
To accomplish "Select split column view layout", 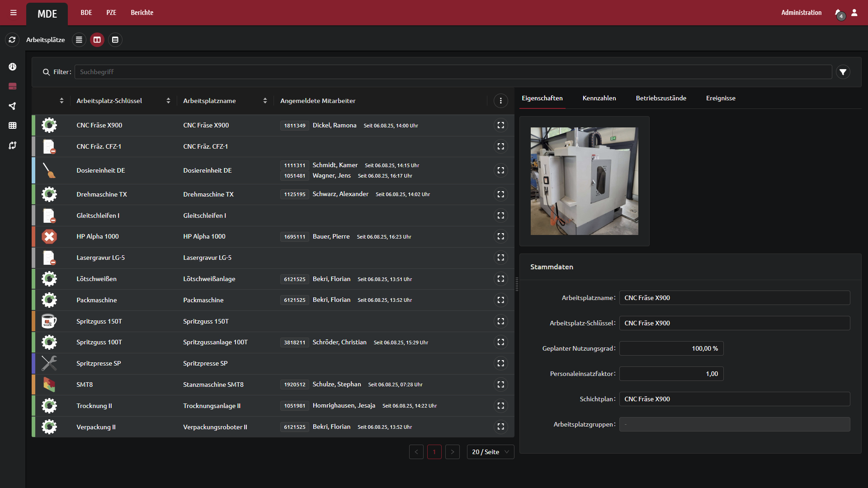I will 97,40.
